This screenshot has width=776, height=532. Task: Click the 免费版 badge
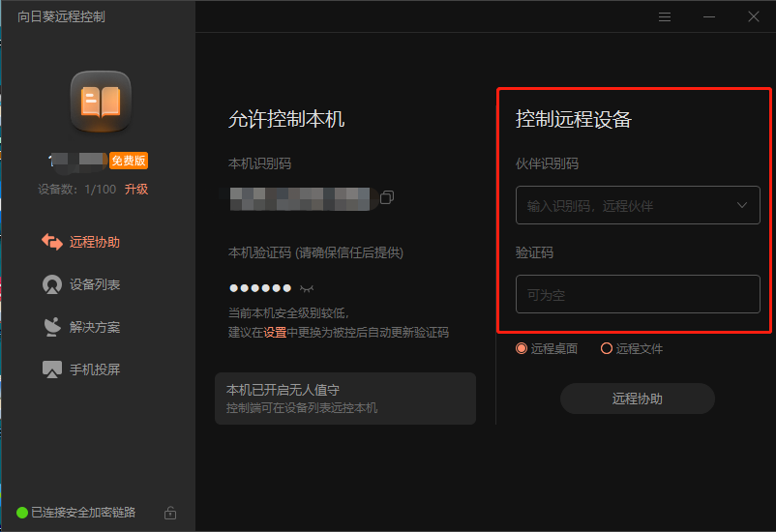click(x=128, y=161)
